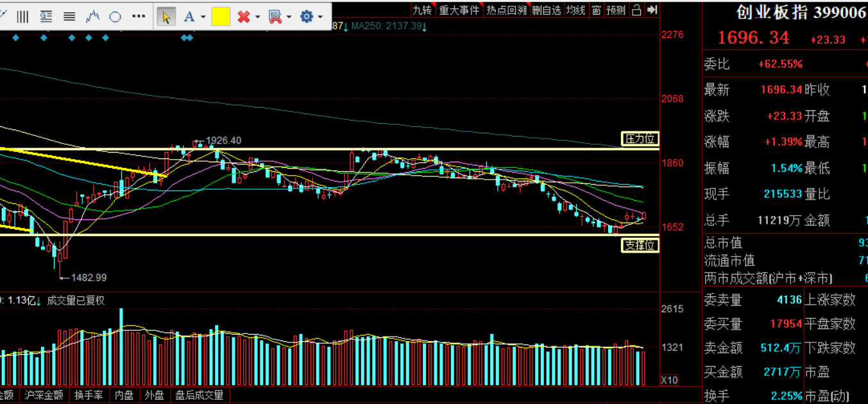Click the 压力位 label on chart

coord(640,139)
